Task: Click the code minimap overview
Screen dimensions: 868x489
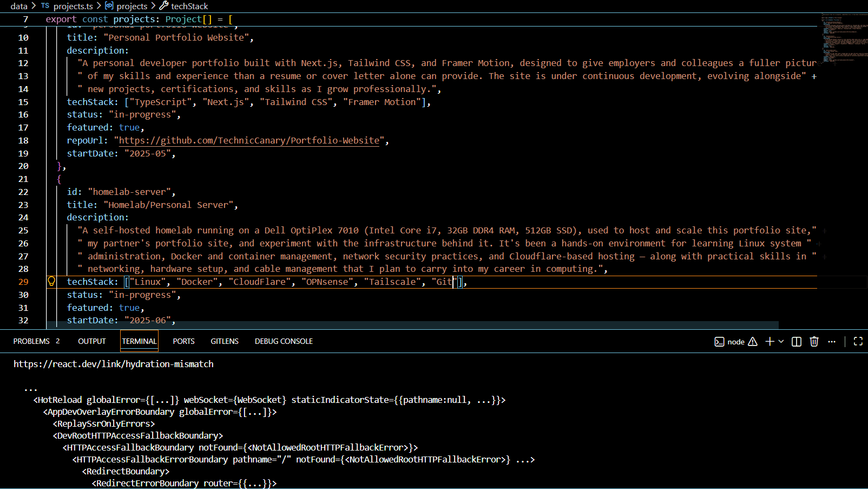Action: (845, 38)
